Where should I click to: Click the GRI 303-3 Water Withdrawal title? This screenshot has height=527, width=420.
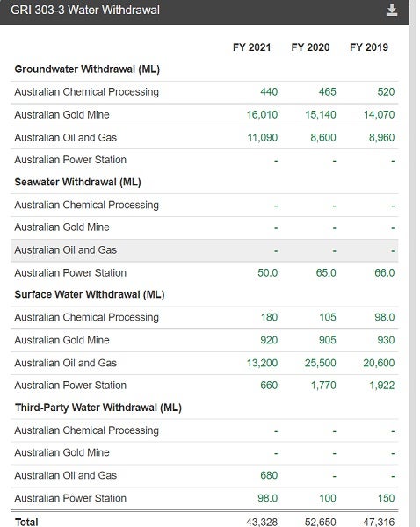click(85, 10)
